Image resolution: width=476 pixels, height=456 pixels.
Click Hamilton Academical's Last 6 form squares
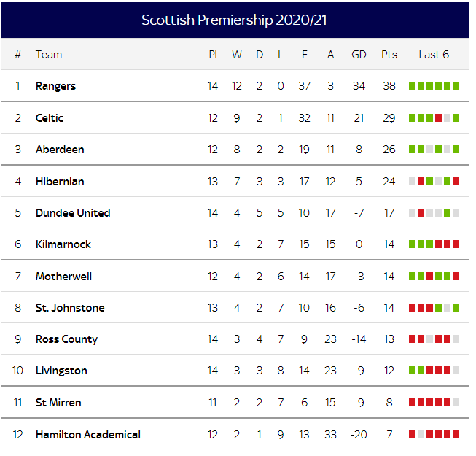point(434,435)
